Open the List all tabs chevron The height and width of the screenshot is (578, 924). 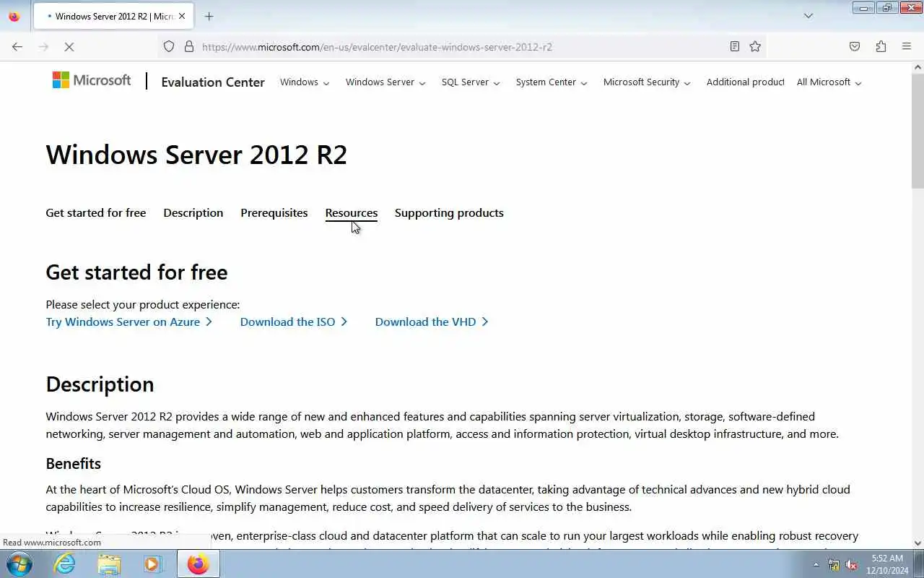[x=808, y=16]
